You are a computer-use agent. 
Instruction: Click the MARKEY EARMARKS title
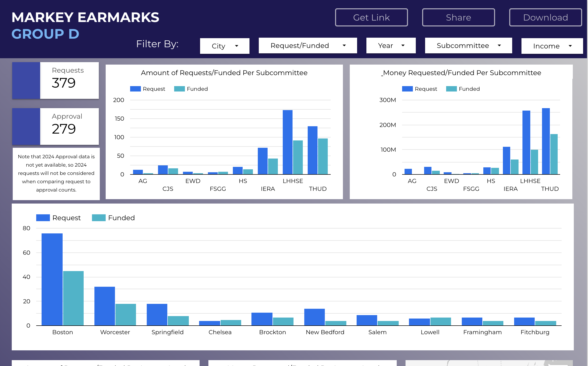click(x=85, y=17)
